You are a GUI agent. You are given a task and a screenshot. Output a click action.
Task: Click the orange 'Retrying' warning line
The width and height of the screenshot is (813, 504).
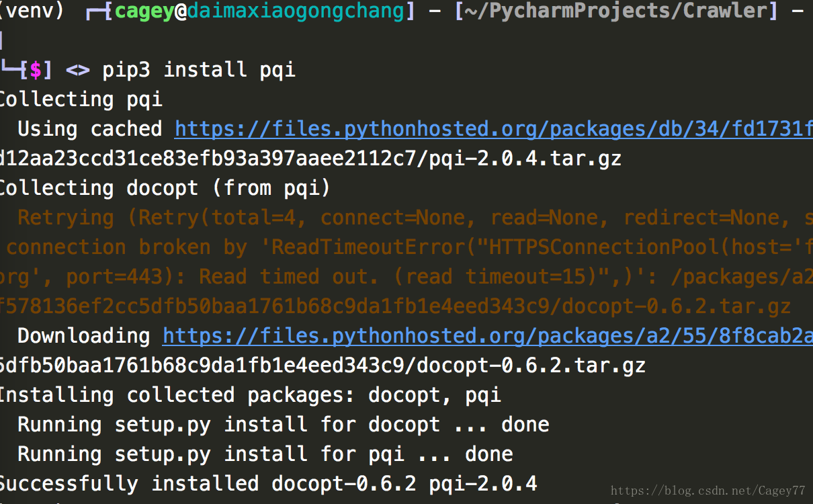coord(415,218)
